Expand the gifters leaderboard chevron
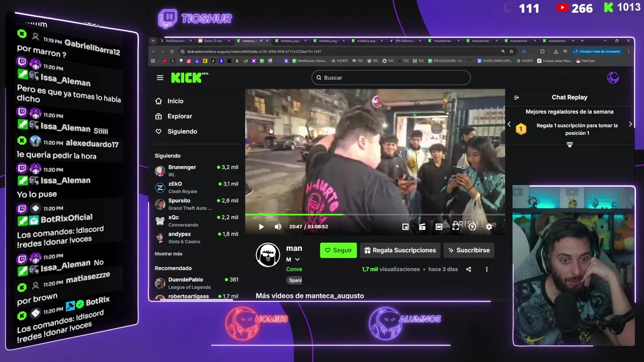 (x=570, y=145)
